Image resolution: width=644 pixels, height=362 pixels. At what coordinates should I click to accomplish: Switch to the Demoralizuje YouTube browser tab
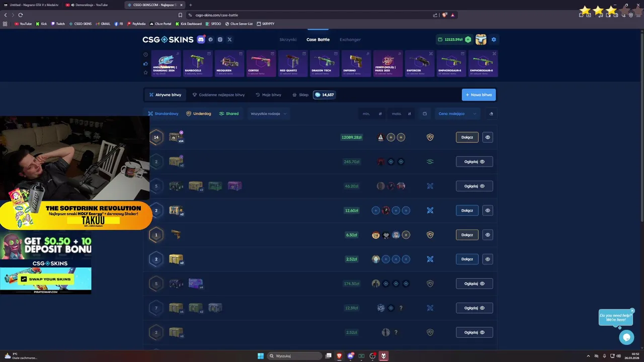coord(92,5)
